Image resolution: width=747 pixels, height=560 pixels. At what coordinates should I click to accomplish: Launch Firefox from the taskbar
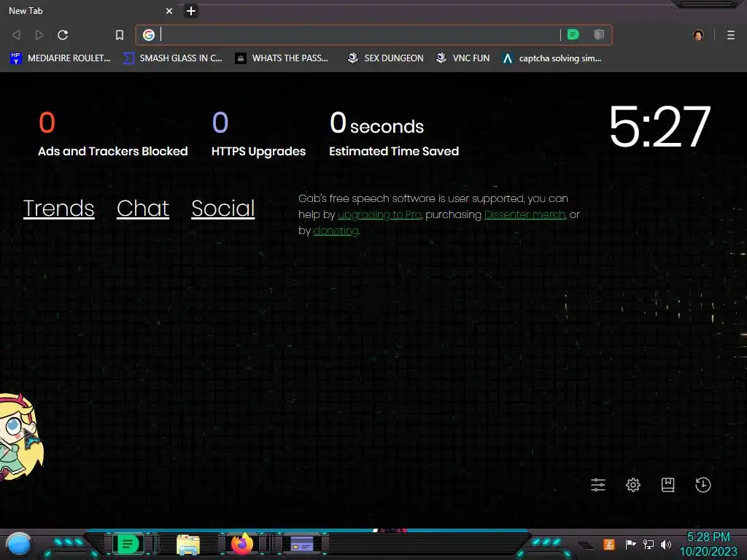point(242,544)
